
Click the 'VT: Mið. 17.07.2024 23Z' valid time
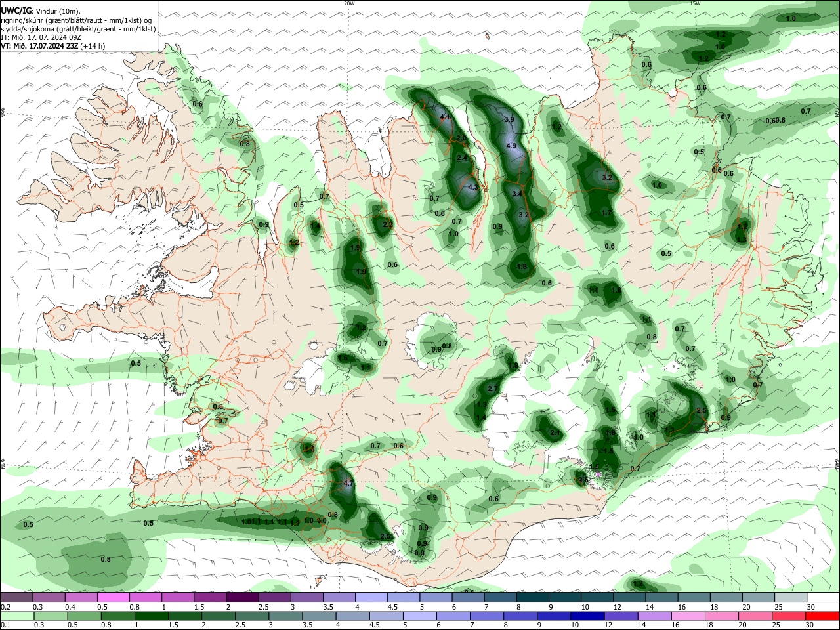click(x=40, y=46)
